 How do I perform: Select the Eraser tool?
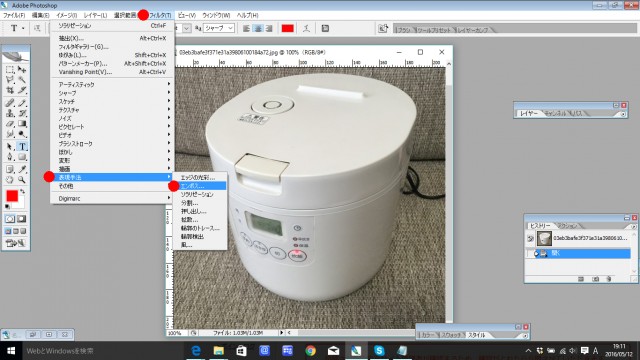click(x=10, y=124)
